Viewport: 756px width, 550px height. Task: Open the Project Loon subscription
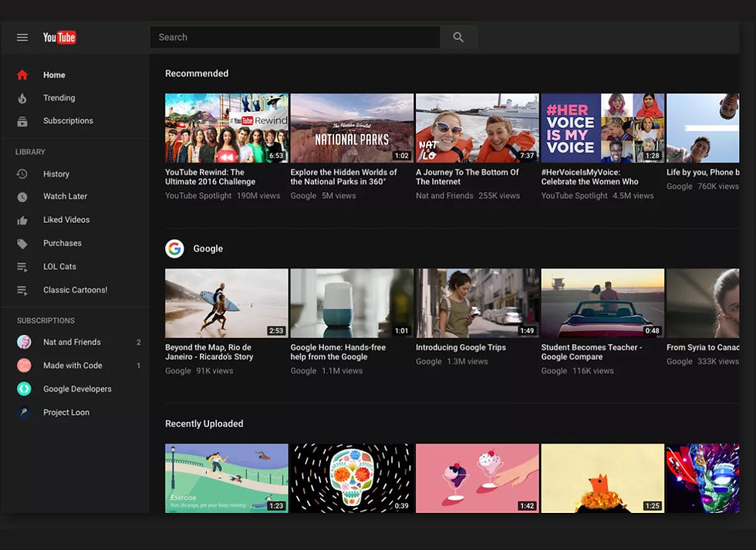[66, 412]
